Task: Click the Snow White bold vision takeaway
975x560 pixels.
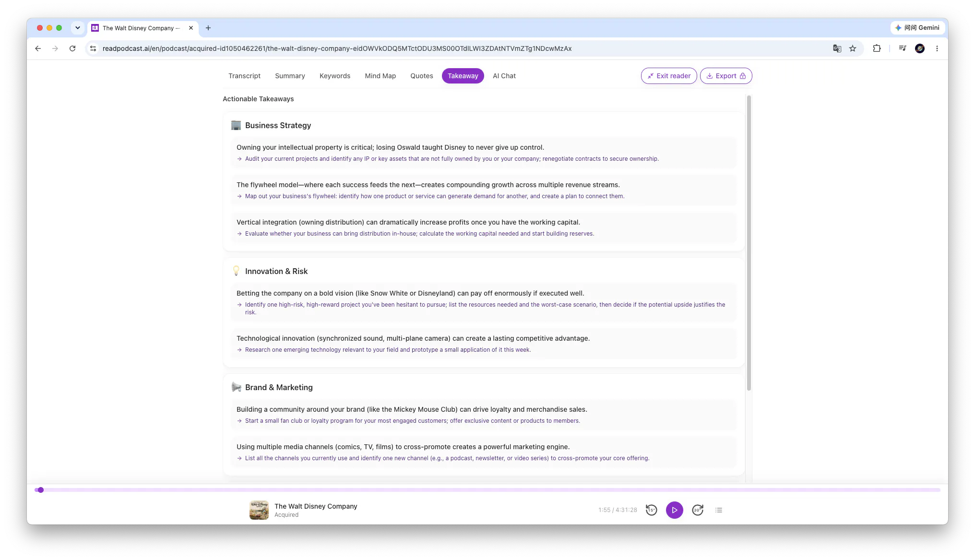Action: 410,293
